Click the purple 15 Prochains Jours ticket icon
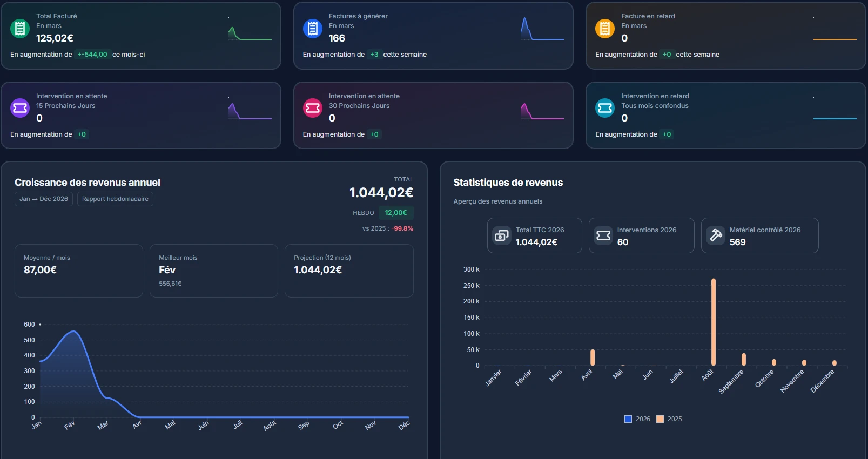The width and height of the screenshot is (868, 459). coord(20,108)
